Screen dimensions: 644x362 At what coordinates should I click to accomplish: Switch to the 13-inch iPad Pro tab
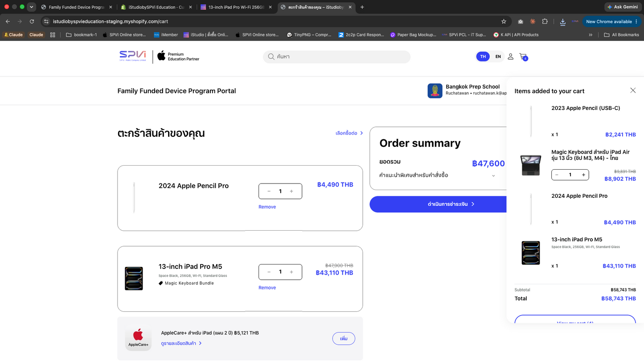click(x=234, y=7)
